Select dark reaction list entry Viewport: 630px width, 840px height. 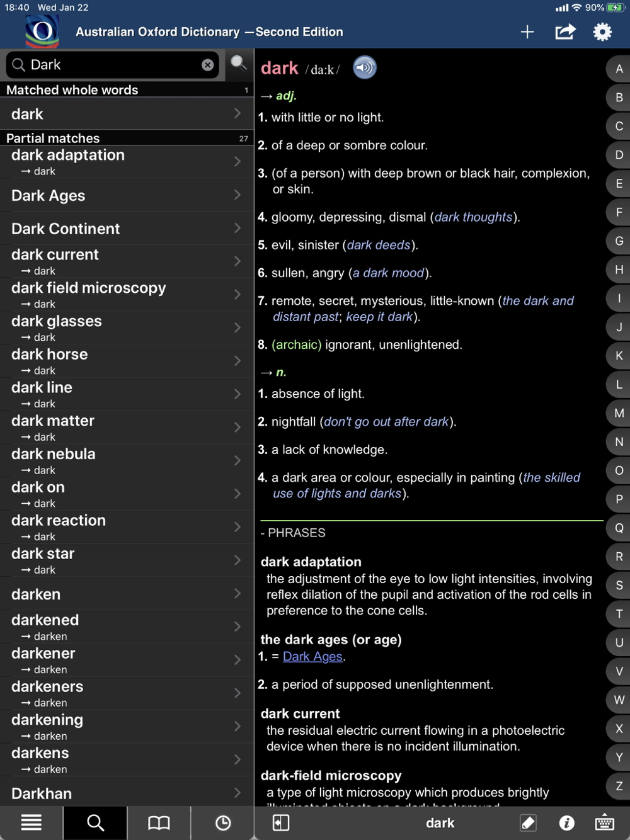click(x=126, y=527)
